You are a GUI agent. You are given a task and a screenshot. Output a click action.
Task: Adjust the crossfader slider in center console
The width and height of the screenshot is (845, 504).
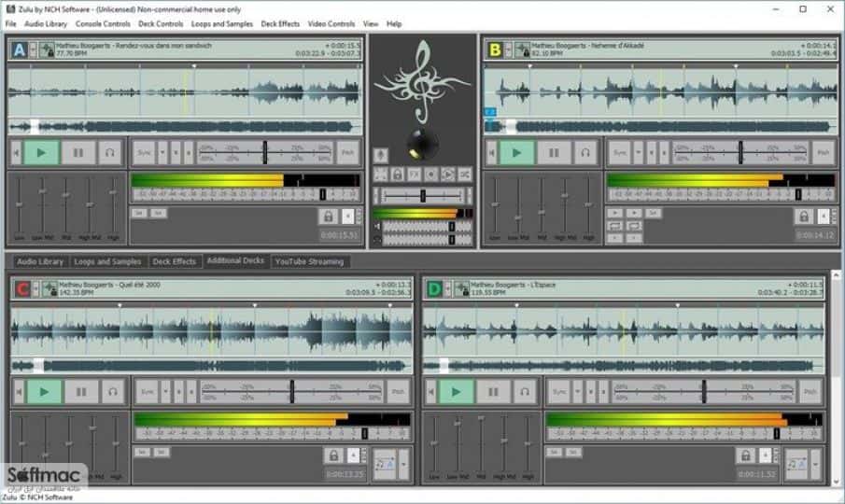423,195
